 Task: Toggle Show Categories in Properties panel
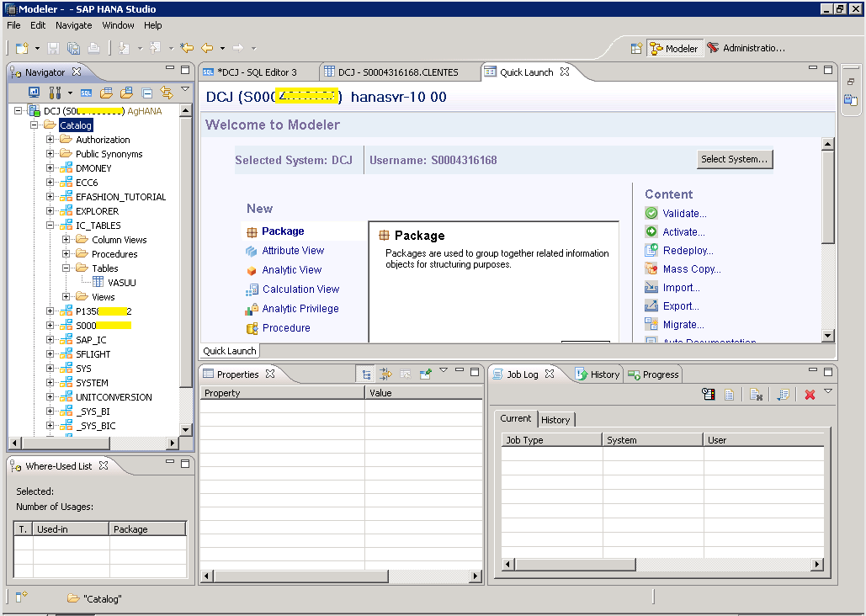366,374
